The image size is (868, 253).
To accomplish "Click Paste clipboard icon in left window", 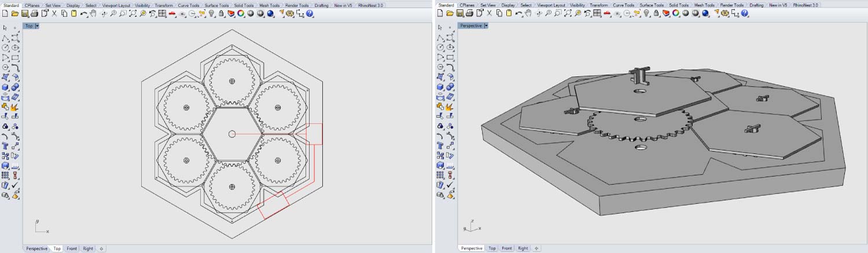I will 73,13.
